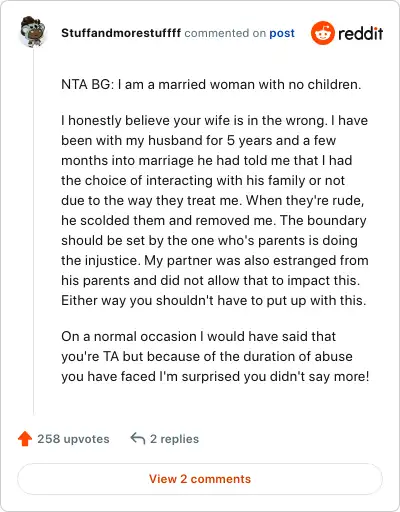The height and width of the screenshot is (512, 400).
Task: Click the "the choice of interacting with his family" line
Action: [203, 180]
